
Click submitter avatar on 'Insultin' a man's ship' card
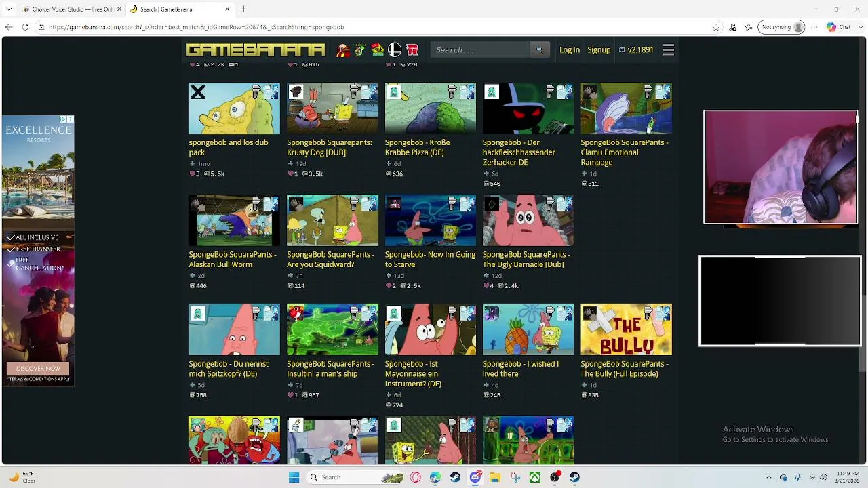tap(296, 313)
